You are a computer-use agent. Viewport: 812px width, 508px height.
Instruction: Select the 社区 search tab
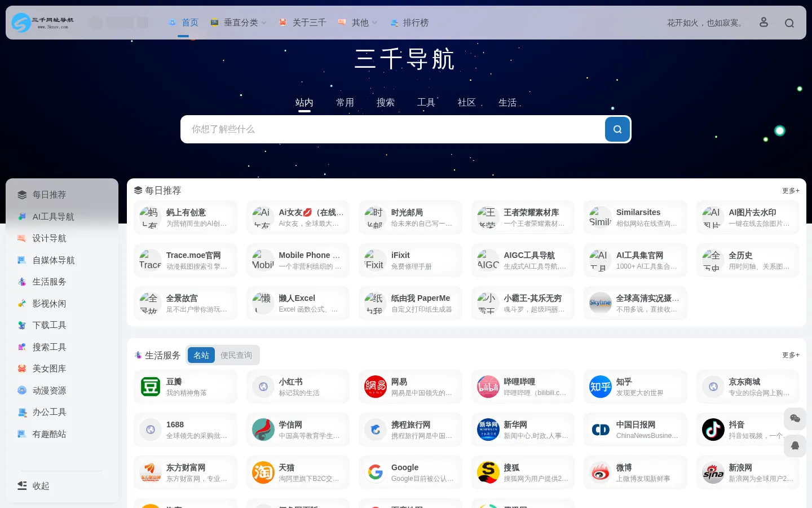467,102
